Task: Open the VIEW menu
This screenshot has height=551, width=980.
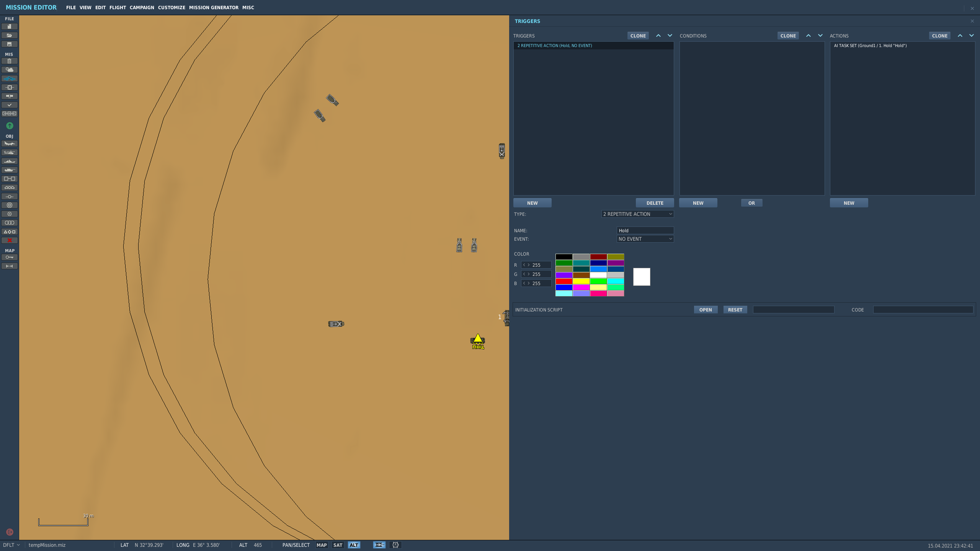Action: tap(85, 8)
